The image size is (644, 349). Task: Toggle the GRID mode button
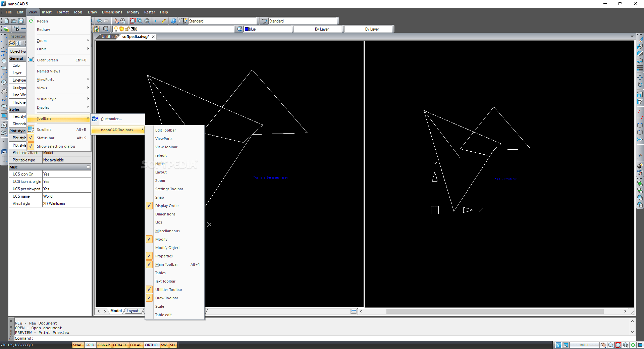tap(90, 345)
